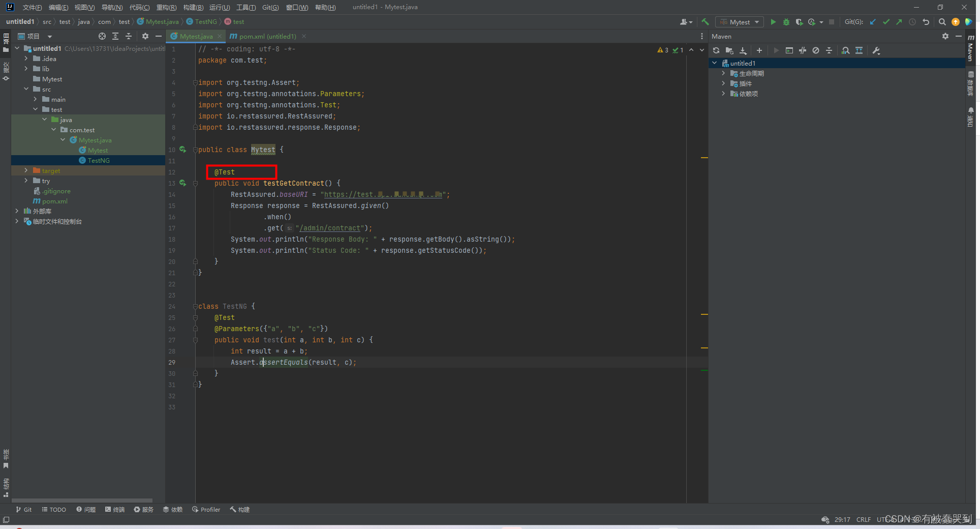Click the warnings count indicator
980x529 pixels.
click(663, 50)
